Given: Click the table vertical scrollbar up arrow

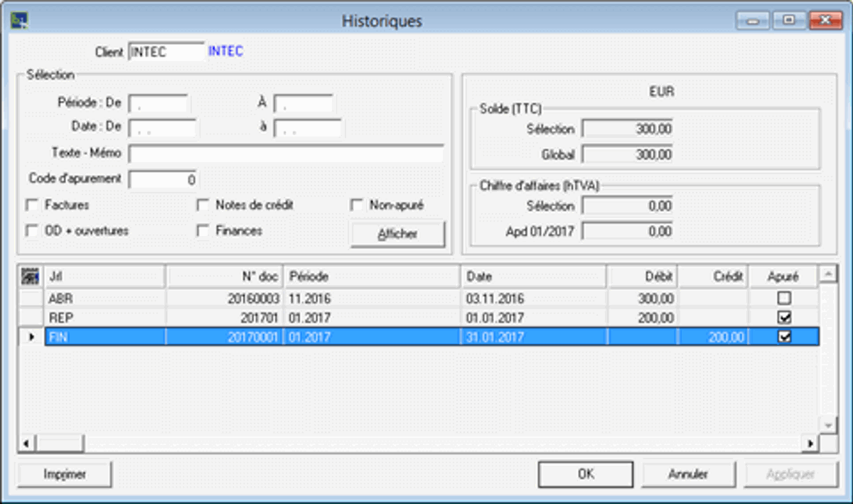Looking at the screenshot, I should point(827,274).
